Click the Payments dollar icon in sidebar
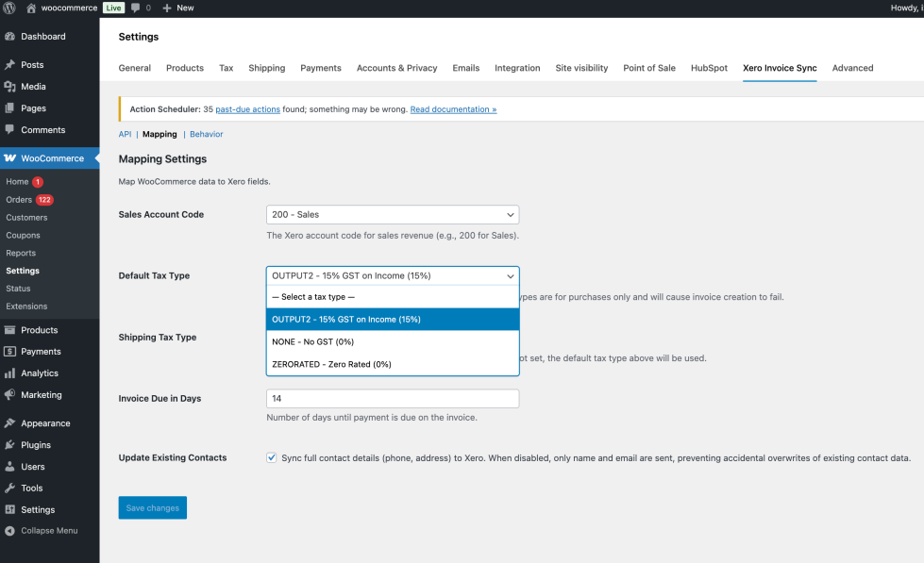 (x=9, y=352)
